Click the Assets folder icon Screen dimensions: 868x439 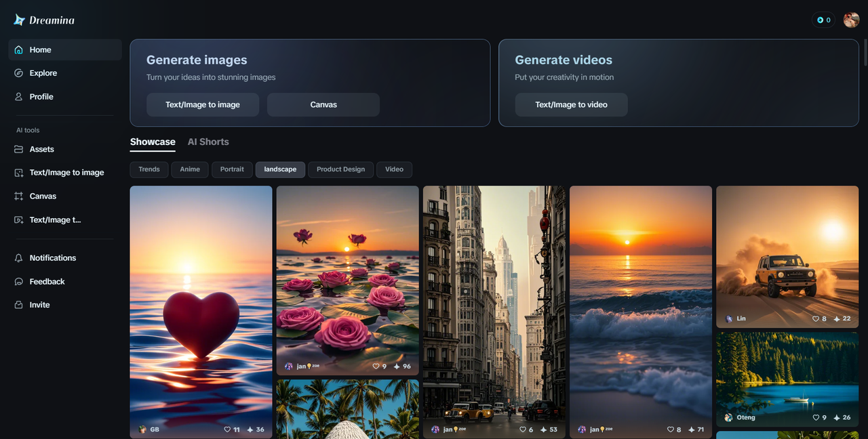click(x=18, y=149)
